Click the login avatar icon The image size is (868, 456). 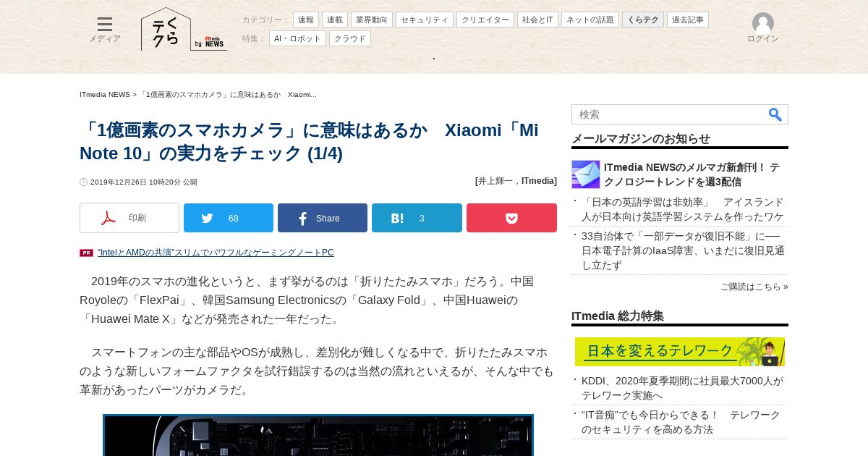(763, 23)
